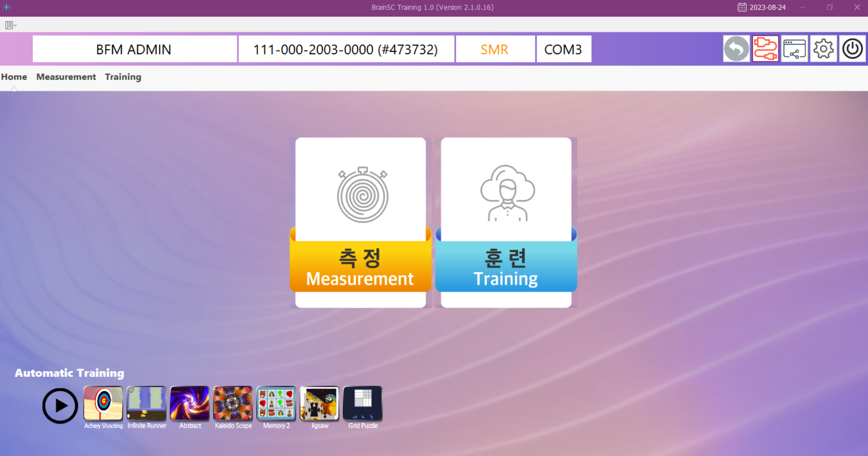
Task: Click the Automatic Training heading
Action: tap(70, 373)
